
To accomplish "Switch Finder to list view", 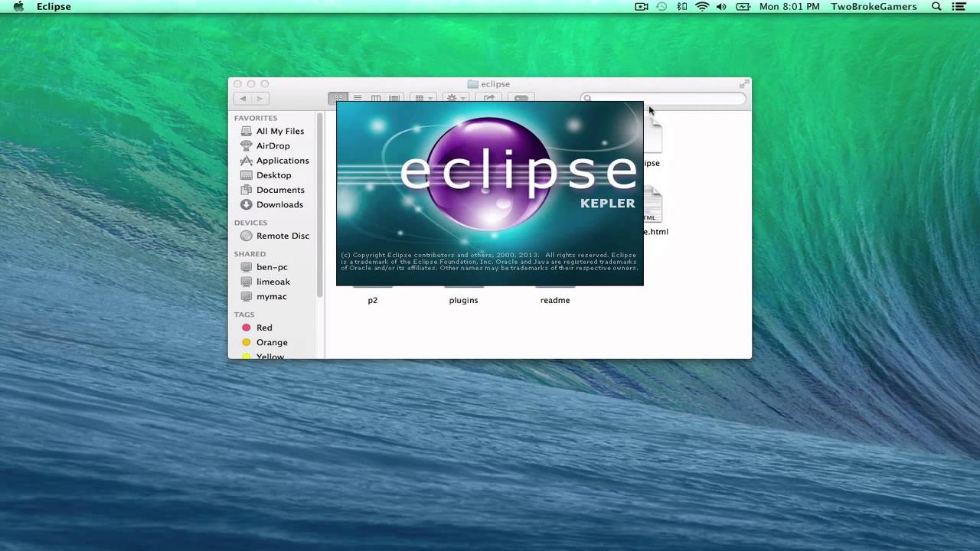I will point(358,98).
